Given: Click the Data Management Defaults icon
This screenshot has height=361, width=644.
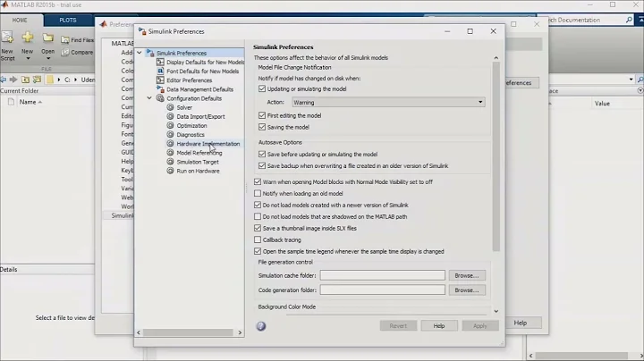Looking at the screenshot, I should (160, 89).
